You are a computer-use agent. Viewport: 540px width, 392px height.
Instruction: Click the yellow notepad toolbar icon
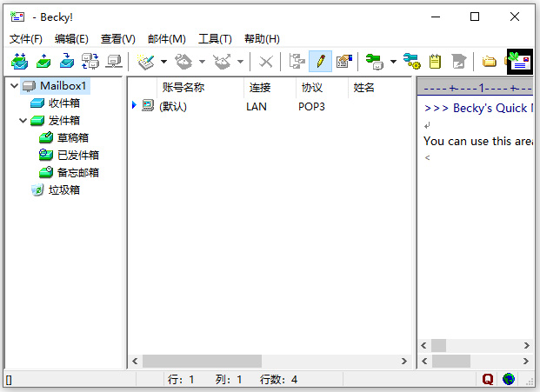click(x=436, y=62)
